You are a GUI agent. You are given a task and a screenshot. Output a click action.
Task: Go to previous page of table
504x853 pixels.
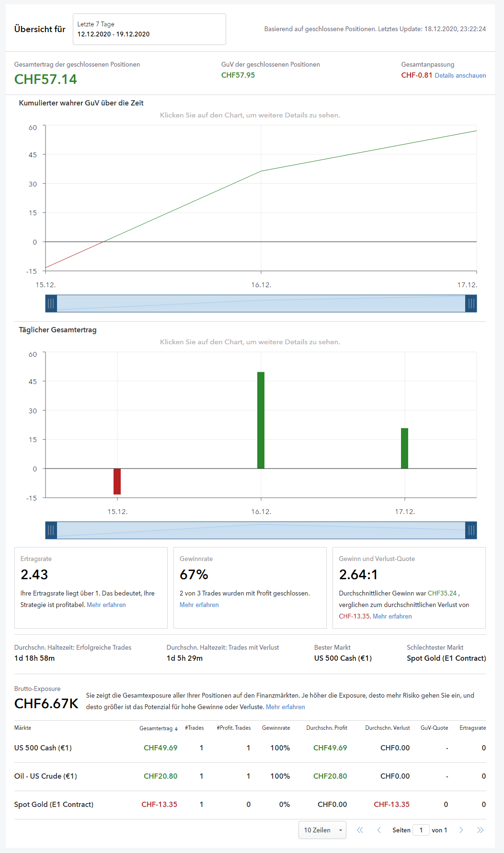coord(379,830)
